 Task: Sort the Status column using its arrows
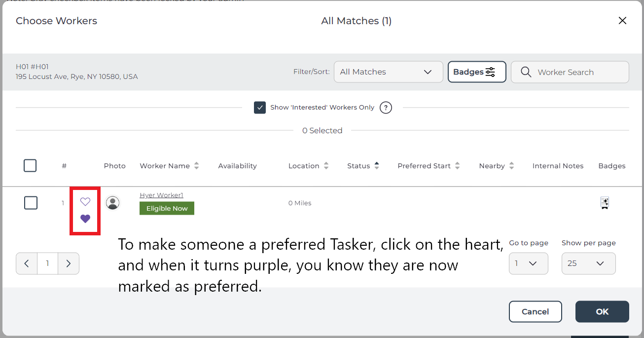click(377, 166)
